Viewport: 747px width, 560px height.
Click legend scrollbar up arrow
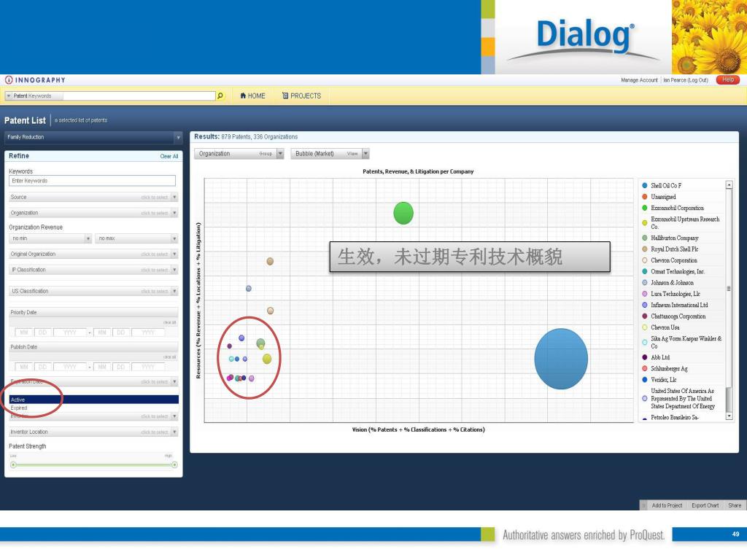(x=729, y=184)
